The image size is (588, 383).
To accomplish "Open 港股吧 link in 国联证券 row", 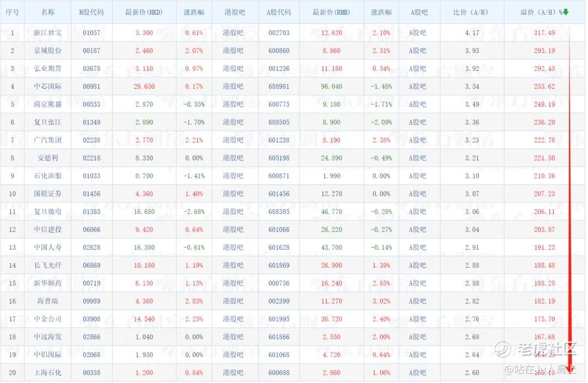I will coord(233,194).
